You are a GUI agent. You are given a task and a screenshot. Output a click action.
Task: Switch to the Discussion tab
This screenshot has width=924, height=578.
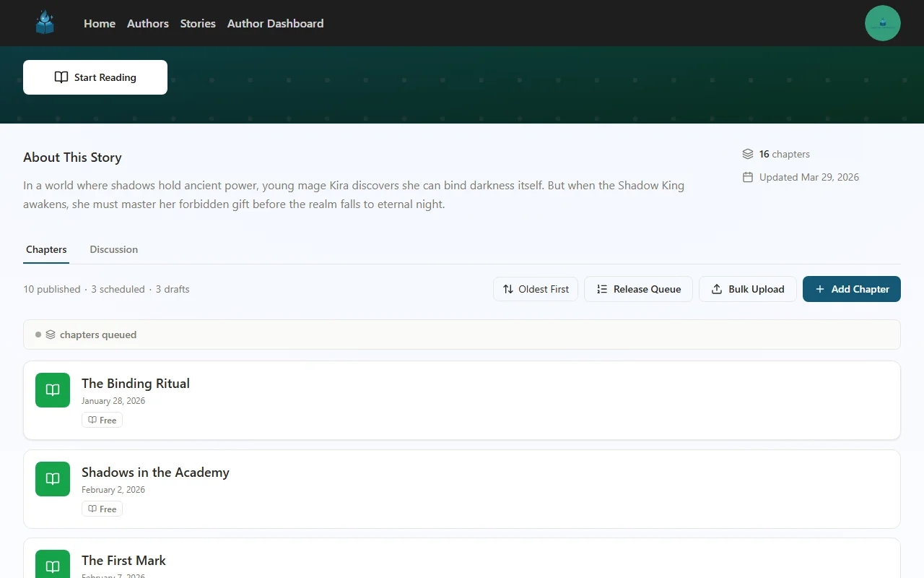click(x=113, y=249)
